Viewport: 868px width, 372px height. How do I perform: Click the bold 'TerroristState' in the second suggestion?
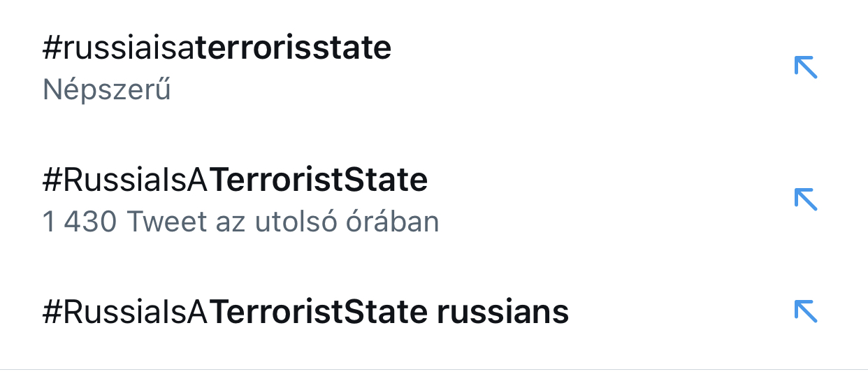click(x=319, y=180)
